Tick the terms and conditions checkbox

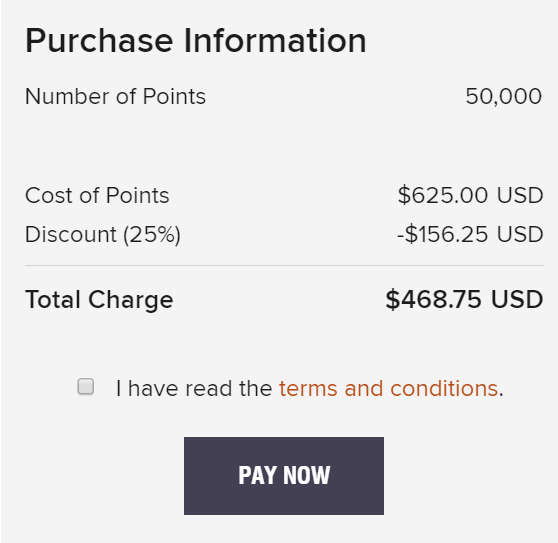(86, 386)
